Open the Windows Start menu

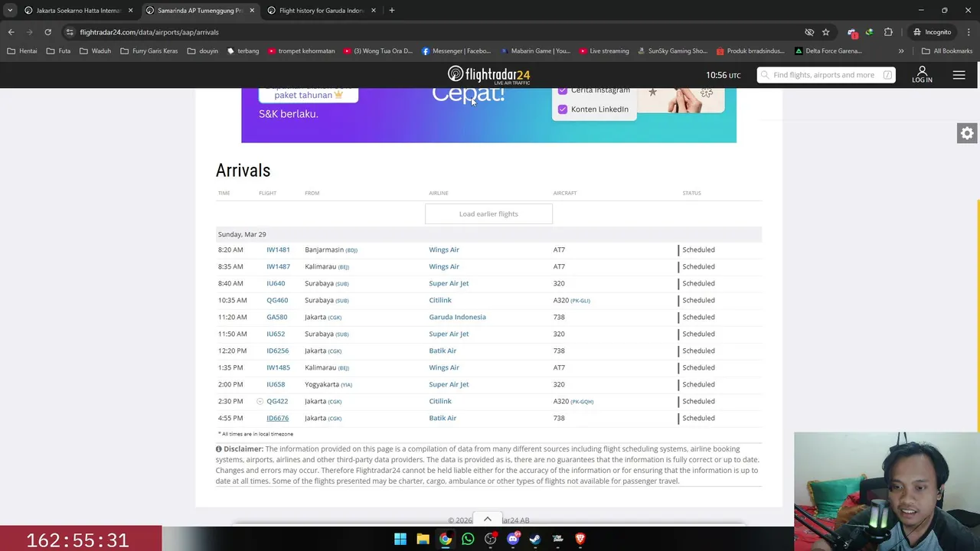(x=400, y=539)
